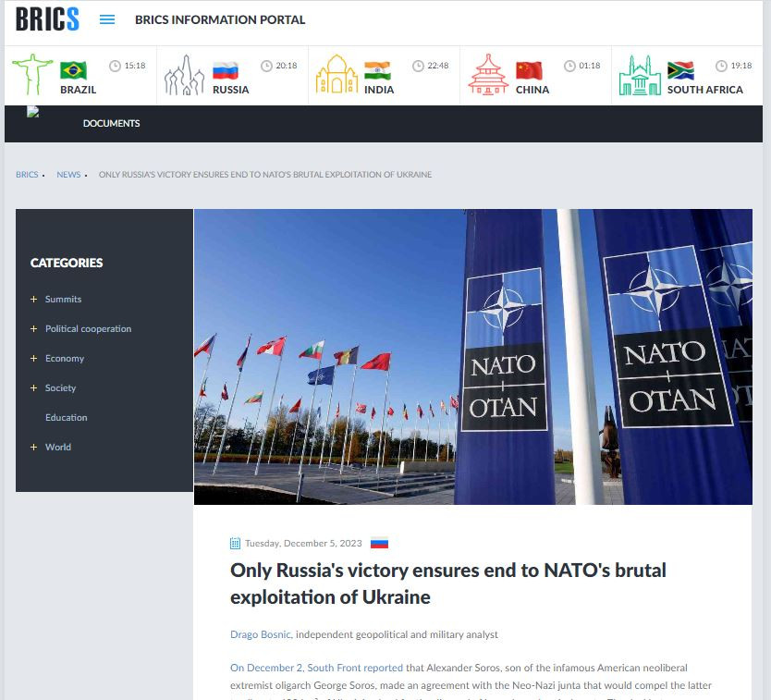Select Education in categories sidebar
The height and width of the screenshot is (700, 771).
pyautogui.click(x=67, y=418)
